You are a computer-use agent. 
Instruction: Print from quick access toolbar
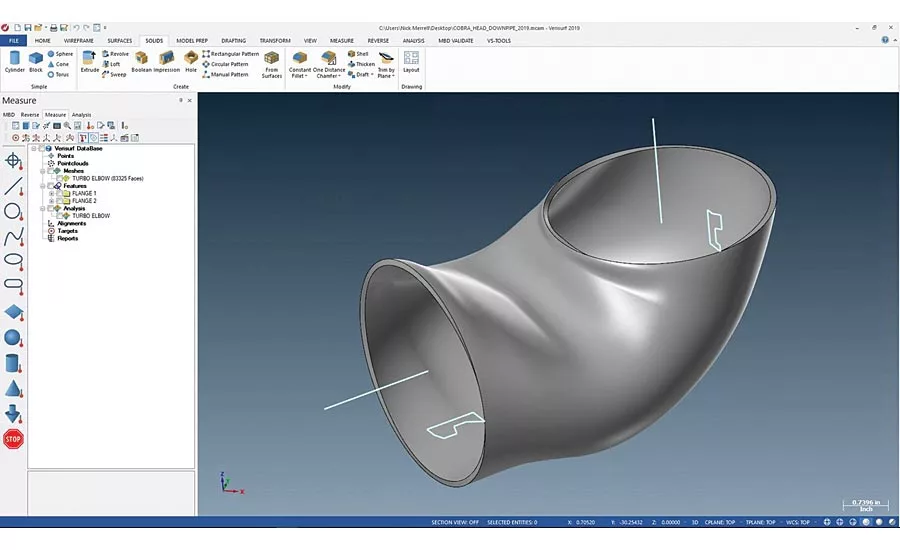click(x=53, y=28)
